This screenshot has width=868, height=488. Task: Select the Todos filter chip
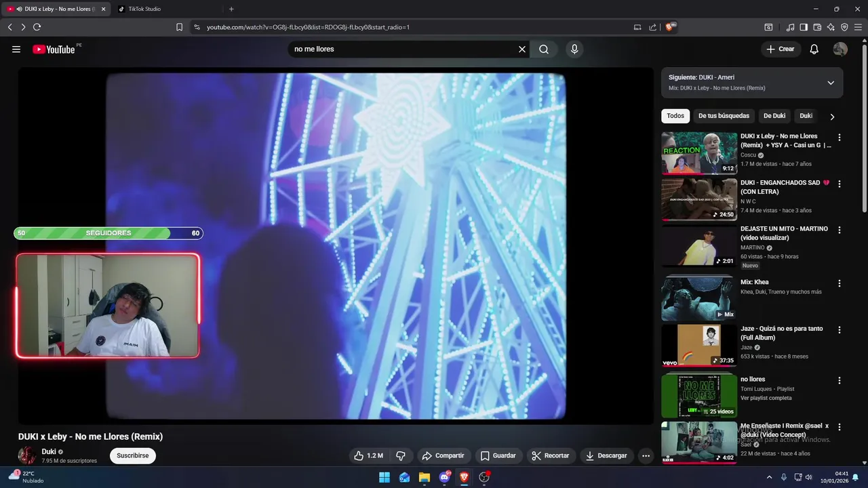click(675, 116)
